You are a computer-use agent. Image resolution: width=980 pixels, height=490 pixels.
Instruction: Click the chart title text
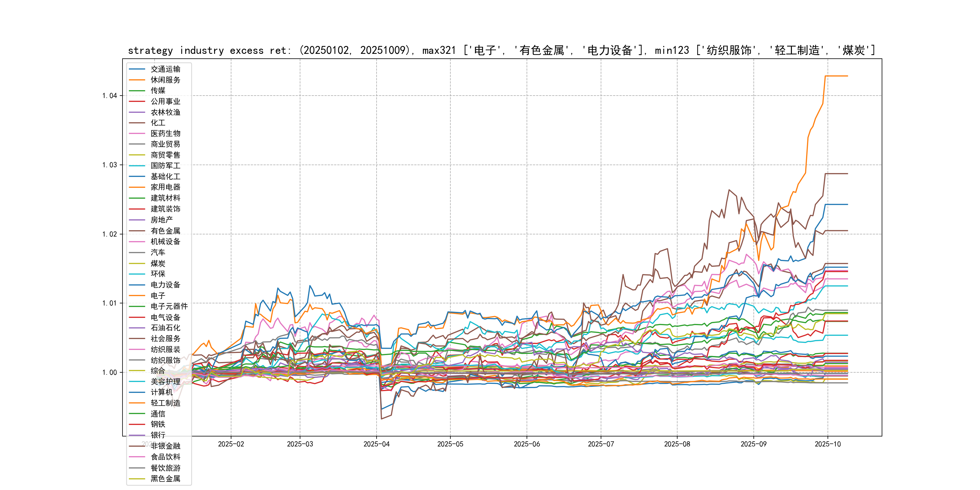[x=501, y=50]
